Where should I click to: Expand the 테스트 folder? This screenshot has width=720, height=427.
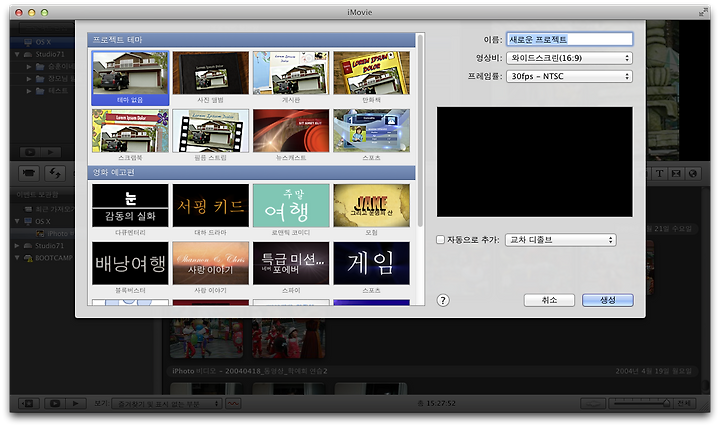(28, 91)
